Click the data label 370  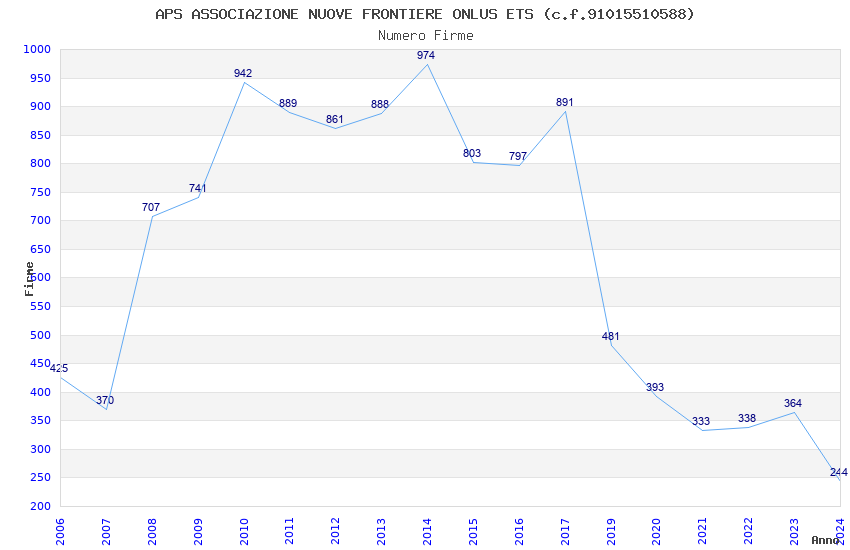point(105,400)
